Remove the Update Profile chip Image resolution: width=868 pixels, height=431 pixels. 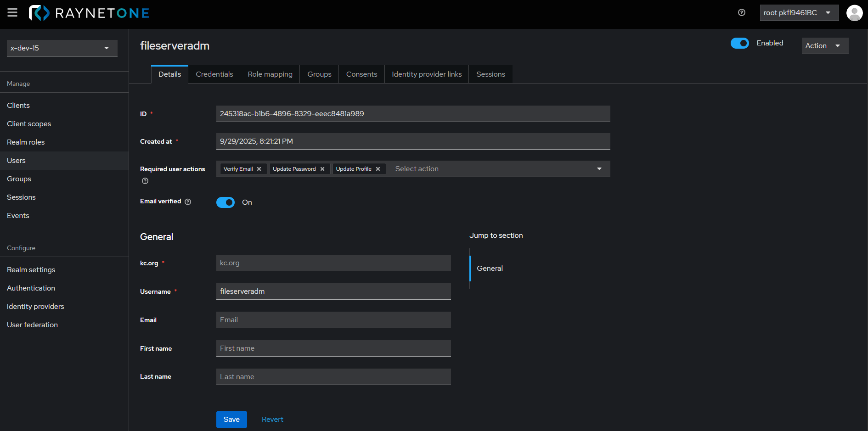click(378, 169)
